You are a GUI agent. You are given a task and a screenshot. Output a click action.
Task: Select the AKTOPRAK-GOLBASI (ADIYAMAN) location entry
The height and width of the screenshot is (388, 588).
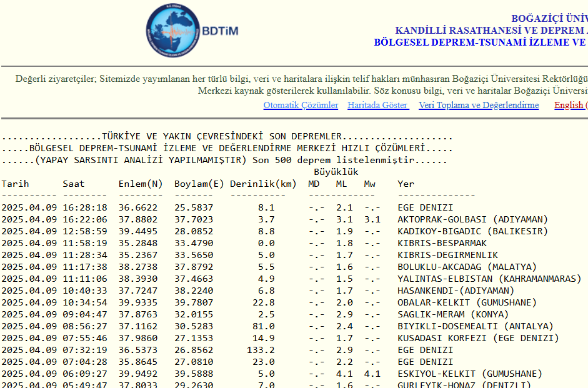472,219
